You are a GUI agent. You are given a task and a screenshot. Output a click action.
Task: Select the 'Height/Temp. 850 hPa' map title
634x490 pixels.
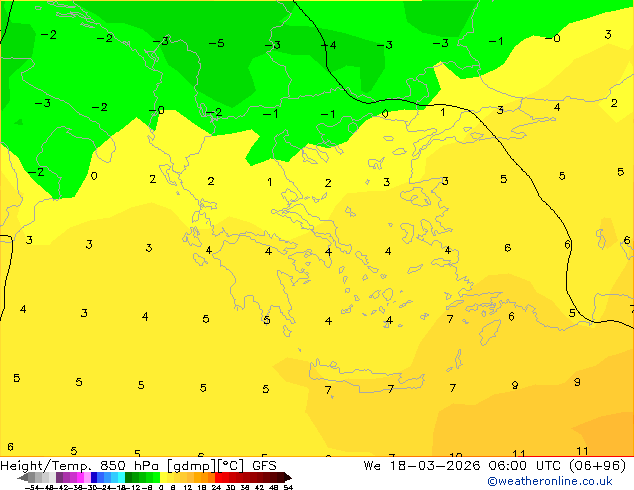pos(79,466)
